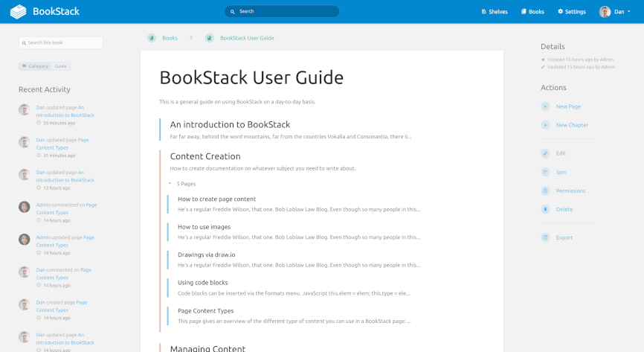Click the magnifier icon in header search

(x=233, y=11)
